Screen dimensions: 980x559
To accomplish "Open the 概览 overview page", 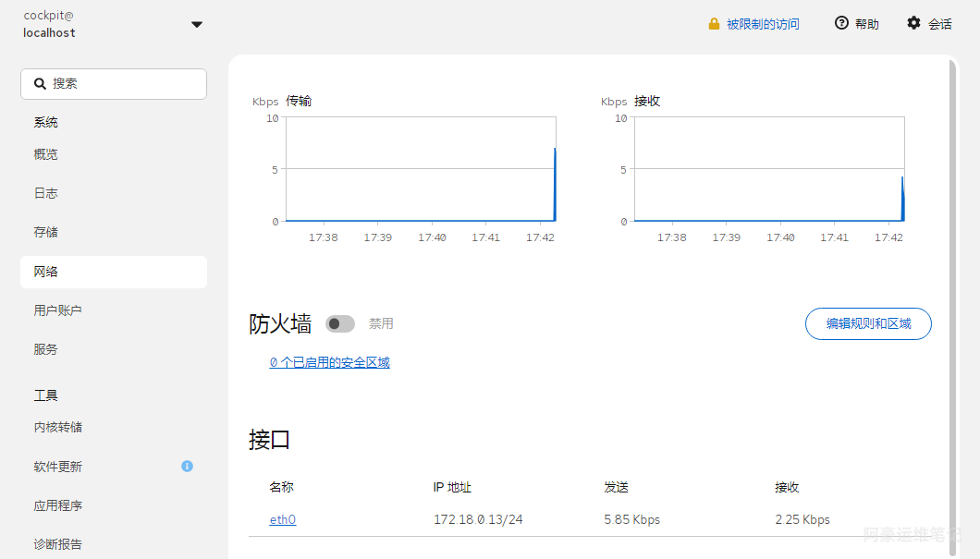I will click(114, 154).
